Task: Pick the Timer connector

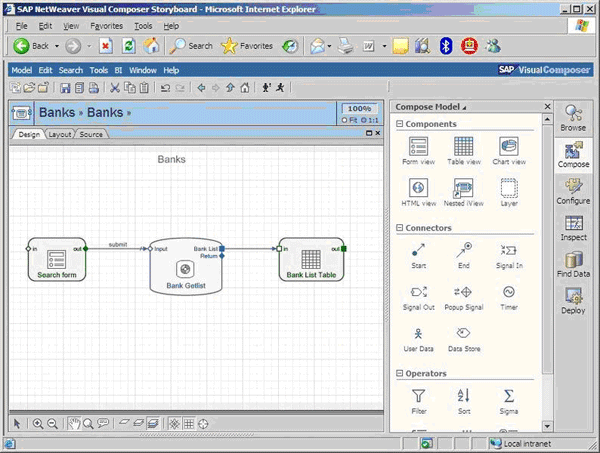Action: coord(509,298)
